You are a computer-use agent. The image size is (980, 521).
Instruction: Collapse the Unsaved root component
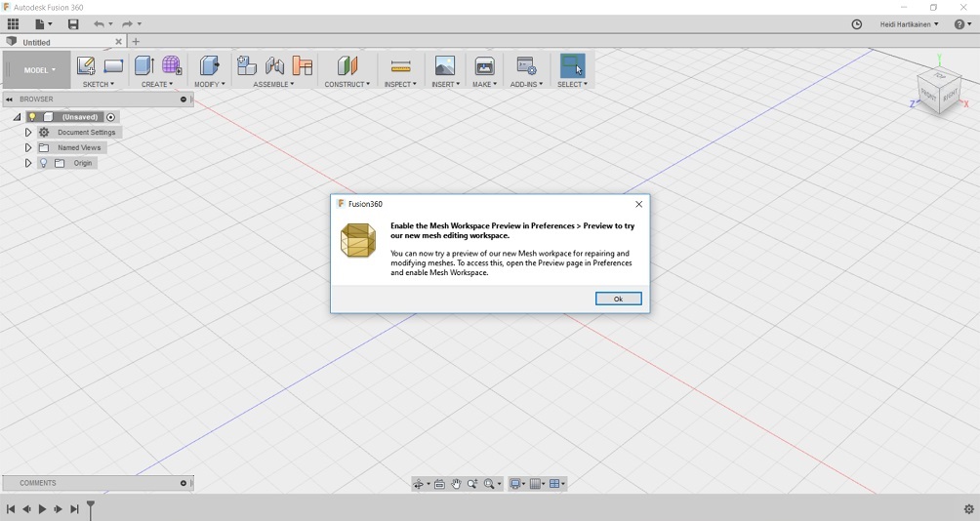(x=17, y=117)
